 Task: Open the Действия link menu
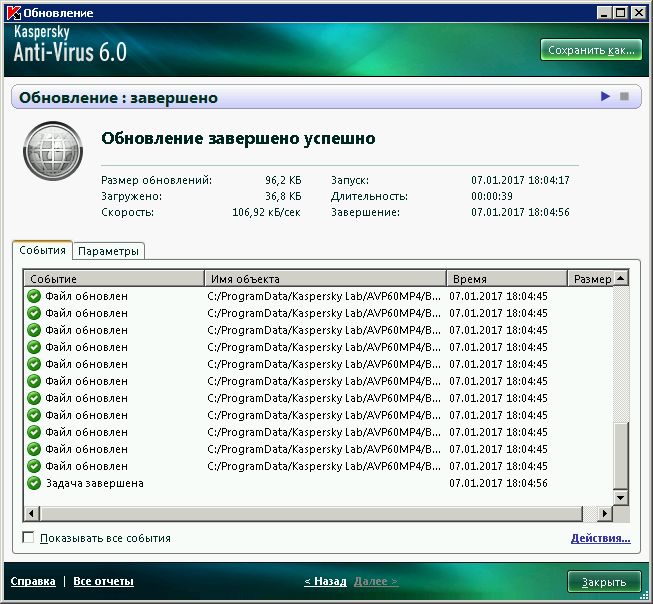[601, 538]
